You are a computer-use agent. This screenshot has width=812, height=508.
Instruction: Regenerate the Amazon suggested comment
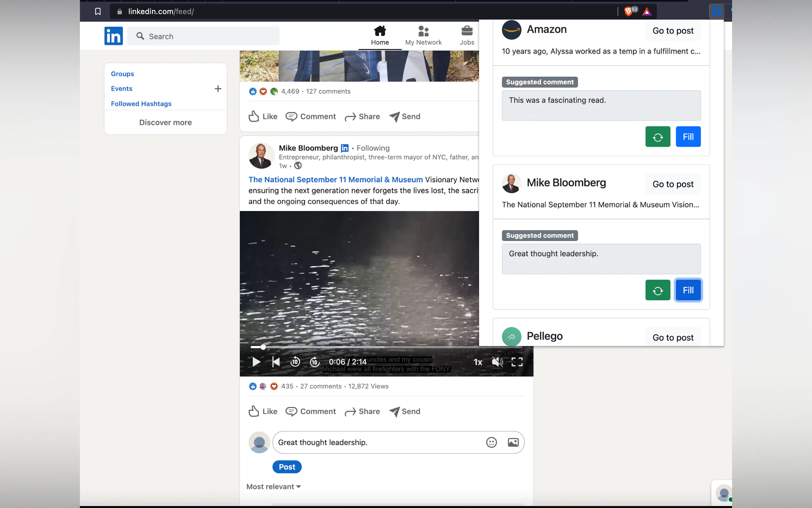(x=657, y=137)
